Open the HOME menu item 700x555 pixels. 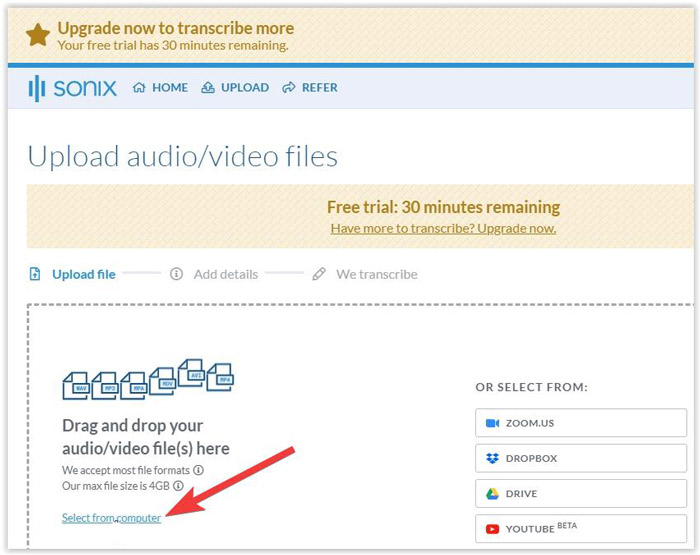(160, 88)
